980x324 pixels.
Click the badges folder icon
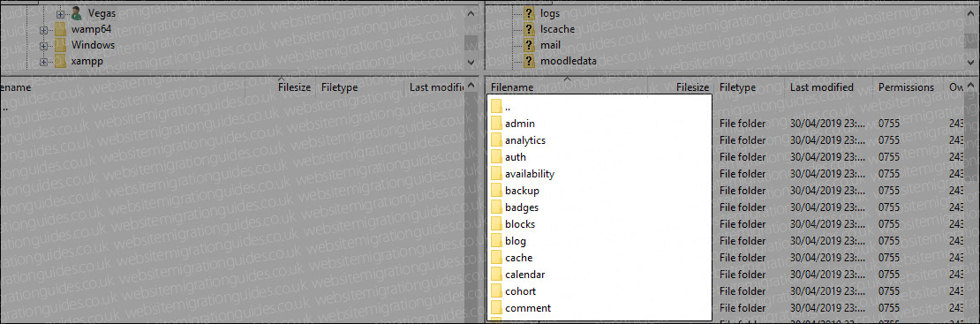496,207
